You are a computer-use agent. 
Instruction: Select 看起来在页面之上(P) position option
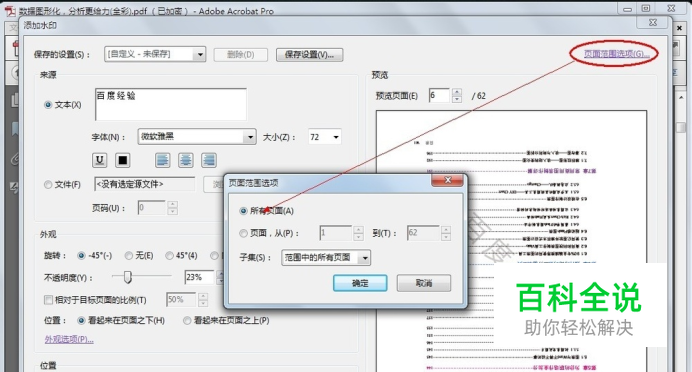(x=187, y=321)
